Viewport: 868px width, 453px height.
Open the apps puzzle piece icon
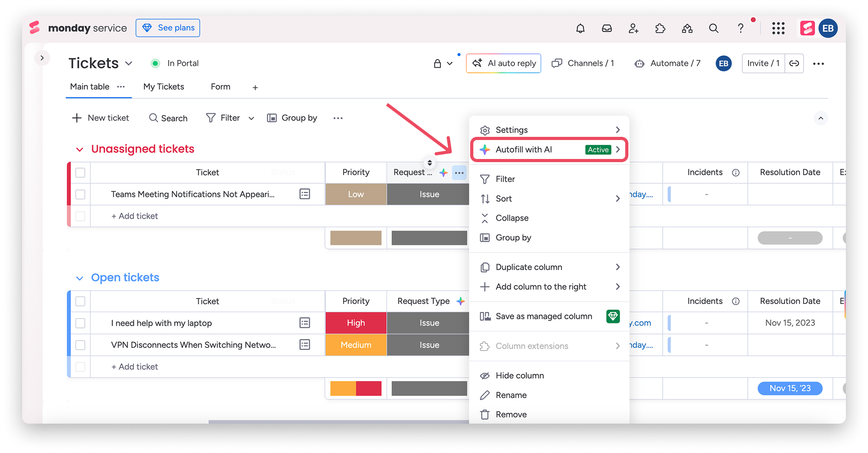[660, 28]
